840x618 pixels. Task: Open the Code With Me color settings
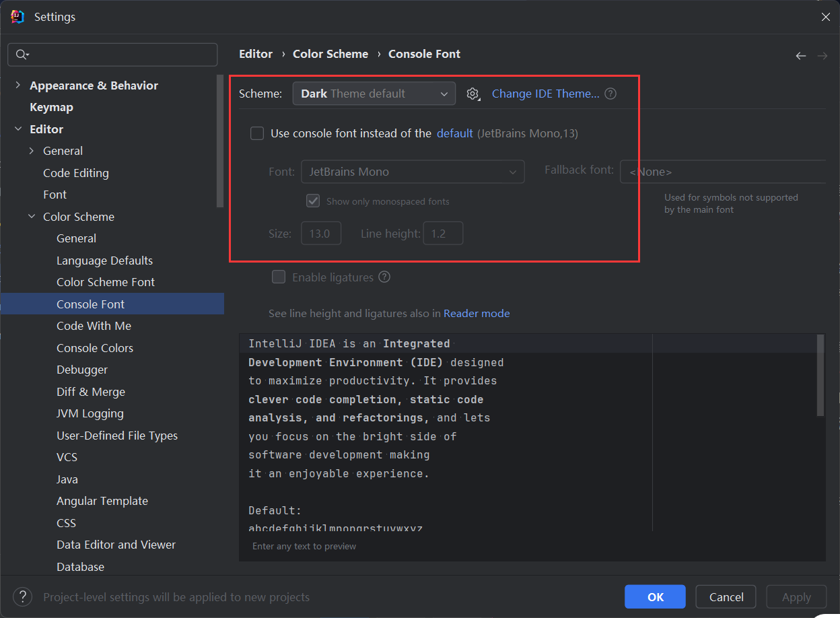94,326
